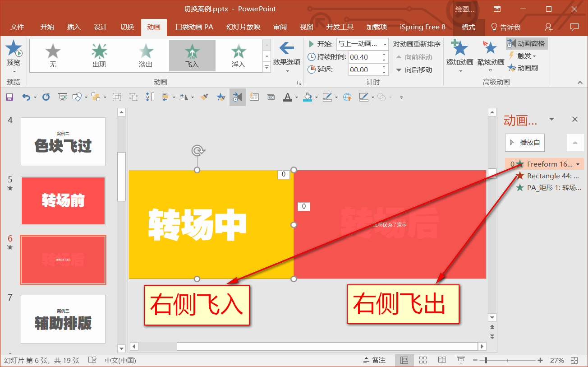The image size is (588, 367).
Task: Click the font color letter A icon
Action: (288, 97)
